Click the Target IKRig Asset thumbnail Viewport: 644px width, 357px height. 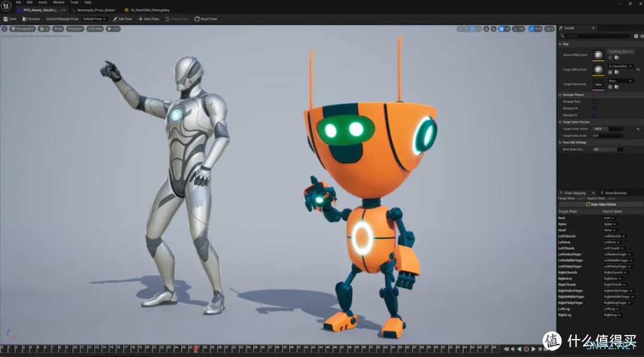click(599, 70)
